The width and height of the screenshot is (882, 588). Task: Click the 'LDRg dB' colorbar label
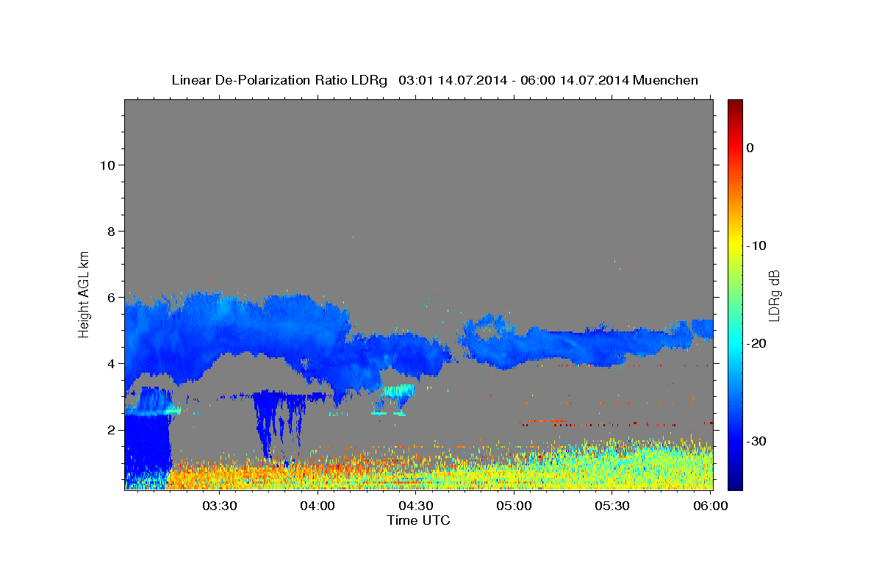pyautogui.click(x=773, y=296)
